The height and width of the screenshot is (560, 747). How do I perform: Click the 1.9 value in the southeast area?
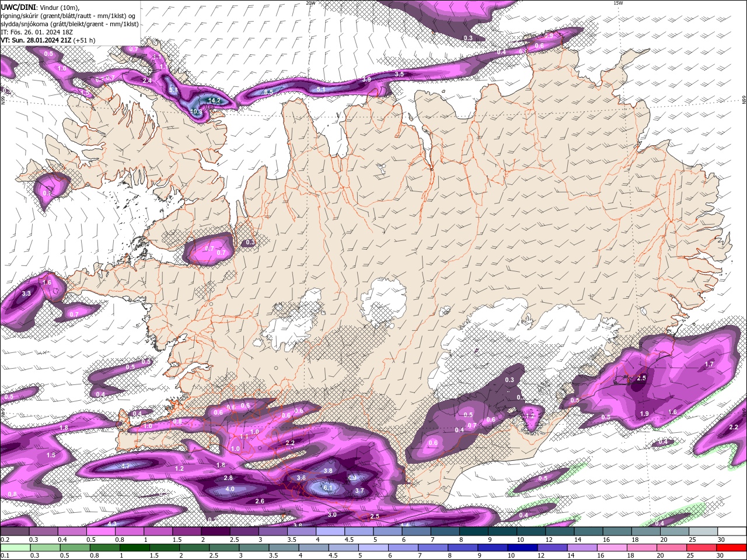(x=644, y=414)
